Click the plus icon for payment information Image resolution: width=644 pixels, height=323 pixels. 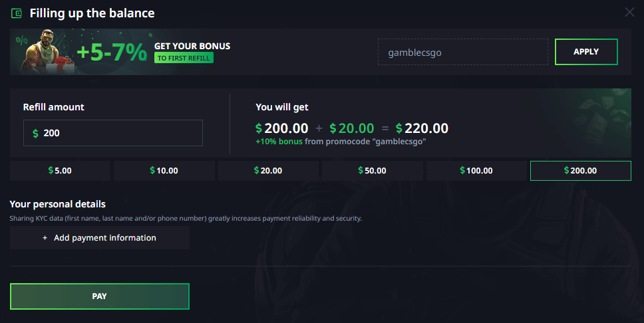click(x=45, y=238)
